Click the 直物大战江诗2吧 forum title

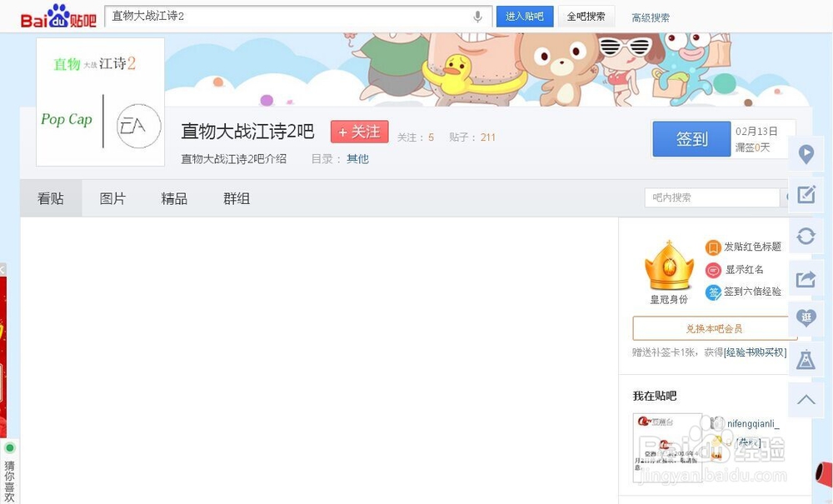(x=247, y=131)
